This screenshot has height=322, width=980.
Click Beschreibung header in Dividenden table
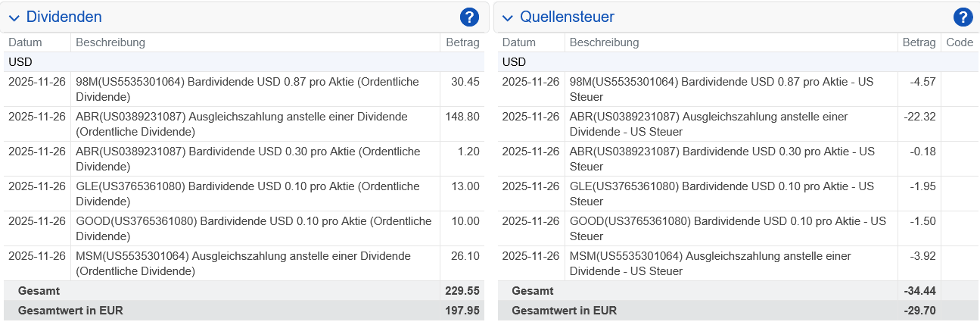point(110,42)
